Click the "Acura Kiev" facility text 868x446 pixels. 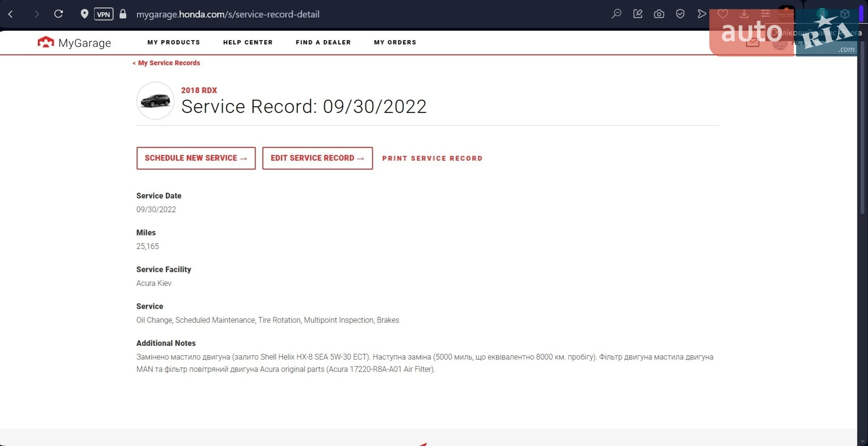click(154, 283)
